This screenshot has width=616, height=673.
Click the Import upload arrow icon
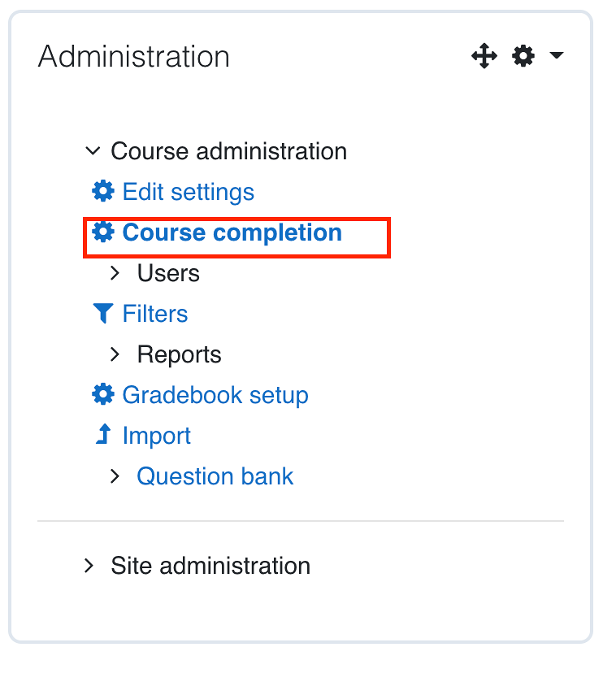coord(102,435)
